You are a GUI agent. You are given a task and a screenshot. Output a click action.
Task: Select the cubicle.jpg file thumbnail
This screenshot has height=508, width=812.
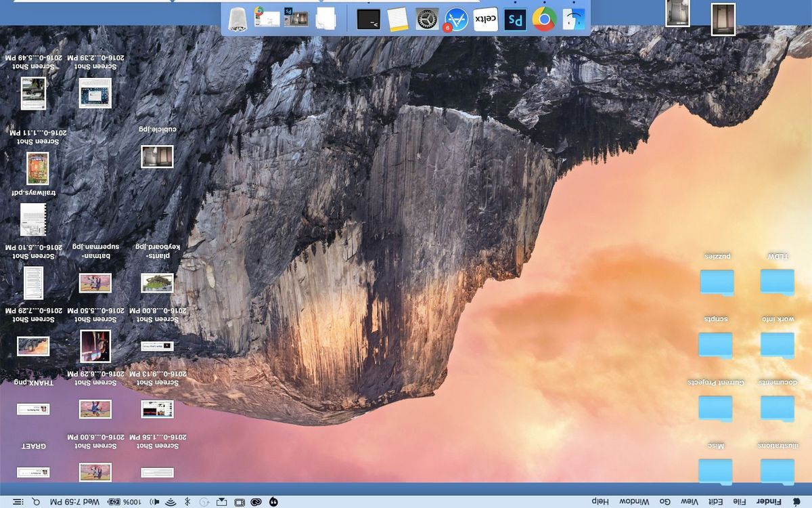coord(157,156)
